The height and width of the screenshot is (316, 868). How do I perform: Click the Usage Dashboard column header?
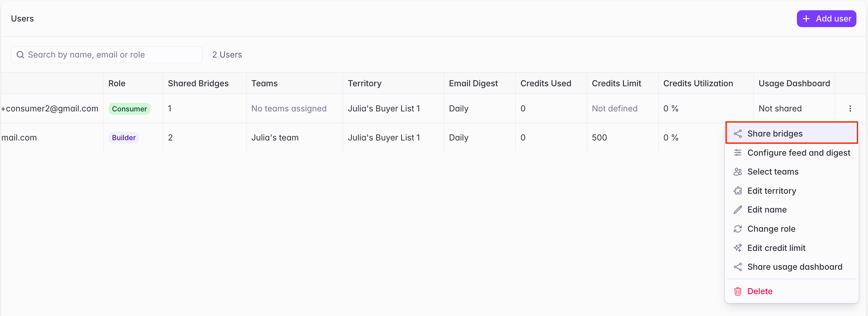794,83
